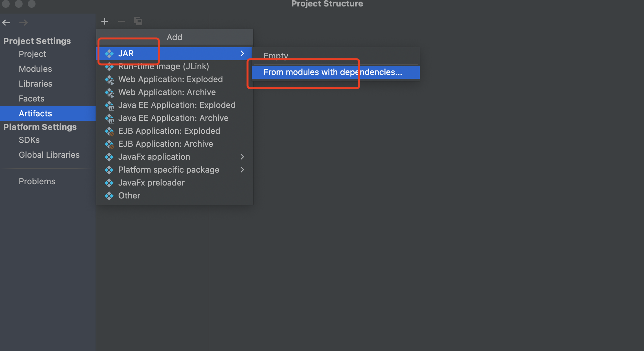The width and height of the screenshot is (644, 351).
Task: Click the minimize window button
Action: click(19, 4)
